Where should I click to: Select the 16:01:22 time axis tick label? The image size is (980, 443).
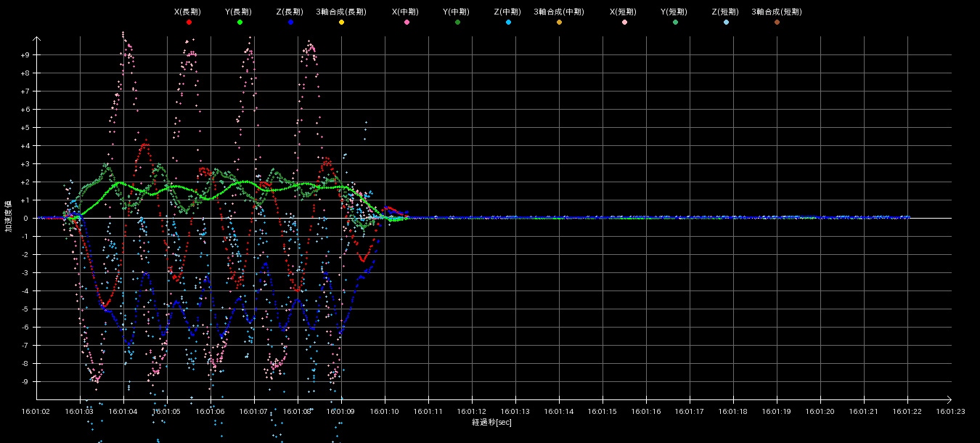(907, 411)
